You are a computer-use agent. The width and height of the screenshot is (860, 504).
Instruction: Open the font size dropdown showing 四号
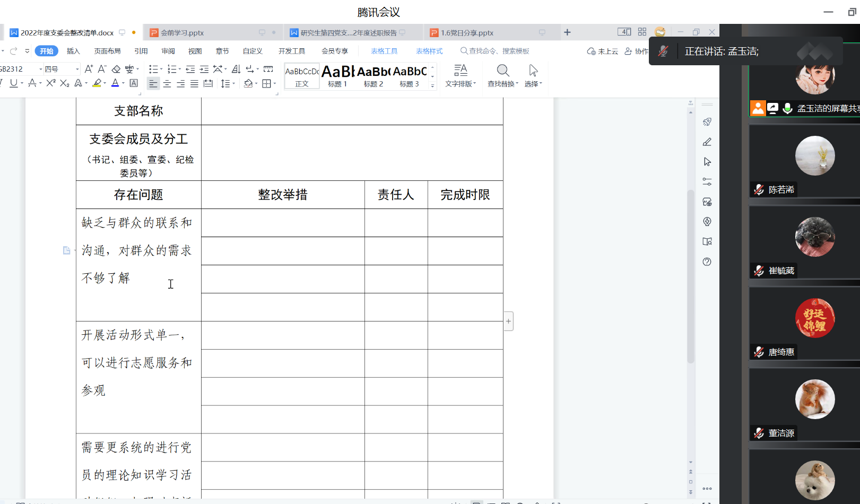point(77,69)
